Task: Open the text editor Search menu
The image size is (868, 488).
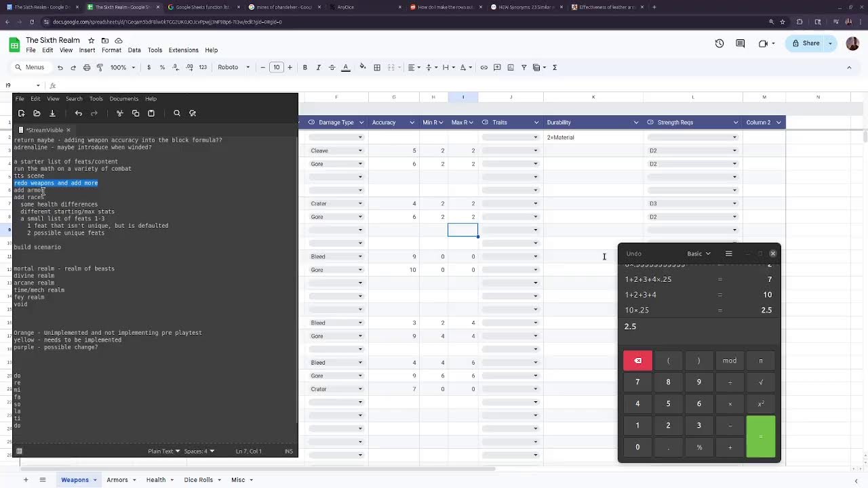Action: (74, 99)
